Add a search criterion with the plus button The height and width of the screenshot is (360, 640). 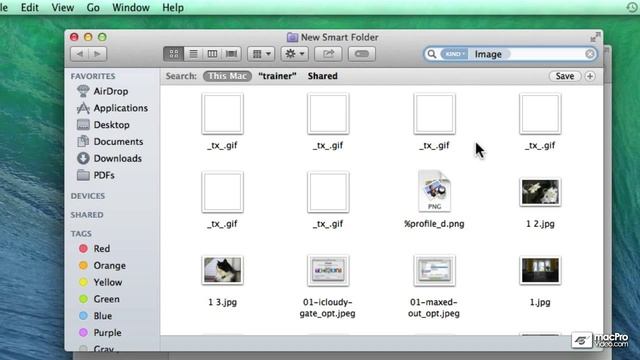pyautogui.click(x=590, y=76)
